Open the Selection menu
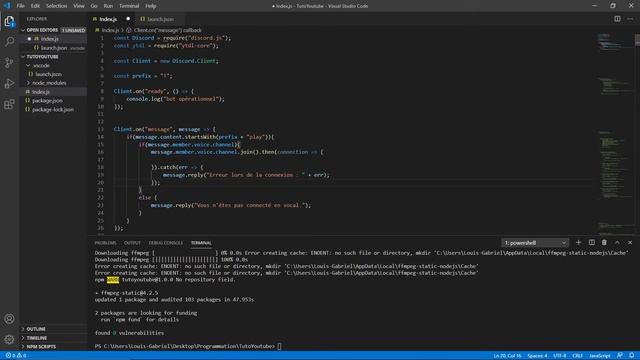 point(56,6)
